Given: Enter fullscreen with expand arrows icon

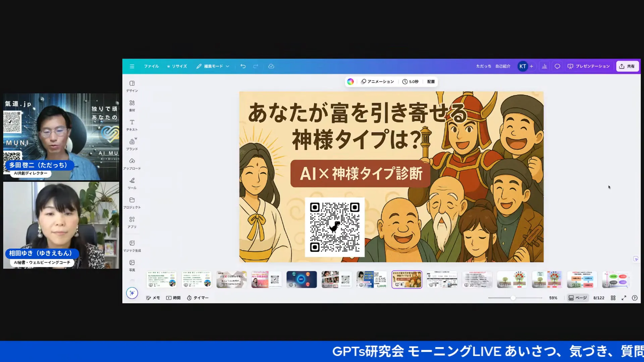Looking at the screenshot, I should 624,298.
